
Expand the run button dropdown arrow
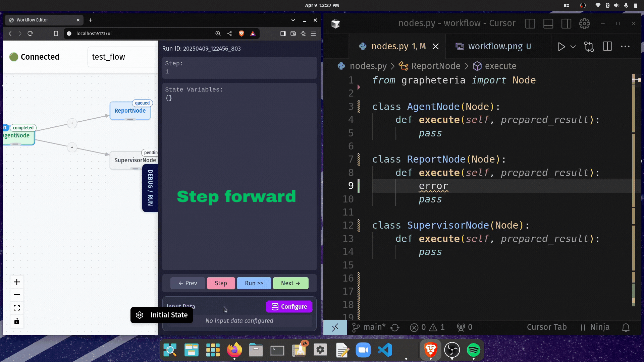[573, 47]
